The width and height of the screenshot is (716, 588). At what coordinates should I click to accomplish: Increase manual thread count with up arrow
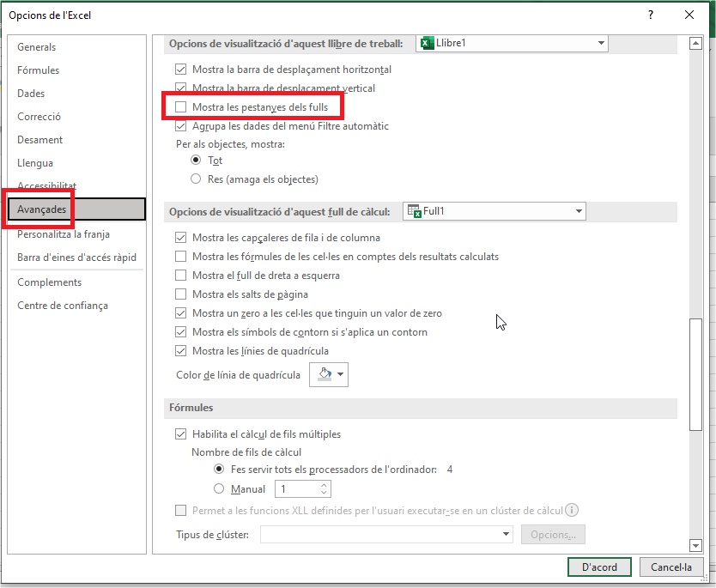point(324,485)
